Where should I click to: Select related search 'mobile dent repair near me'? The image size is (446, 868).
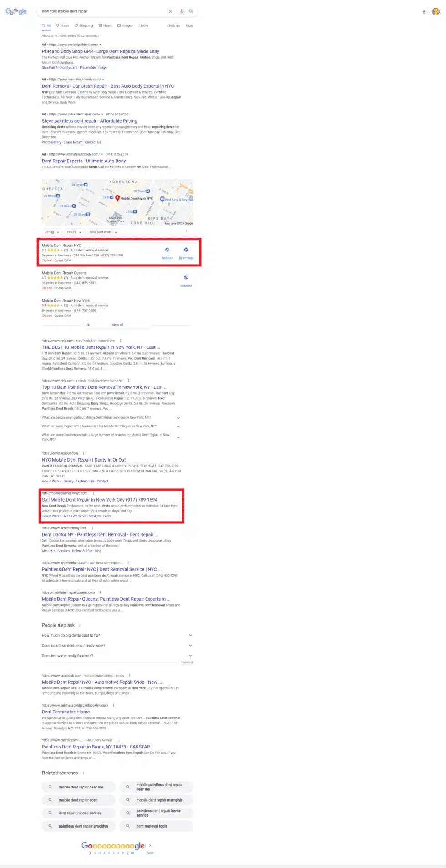point(79,787)
